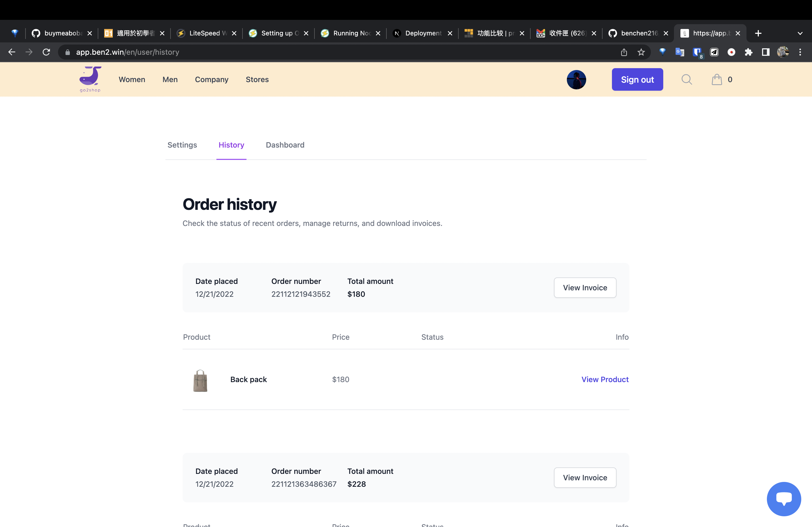Open a new browser tab

pyautogui.click(x=758, y=33)
